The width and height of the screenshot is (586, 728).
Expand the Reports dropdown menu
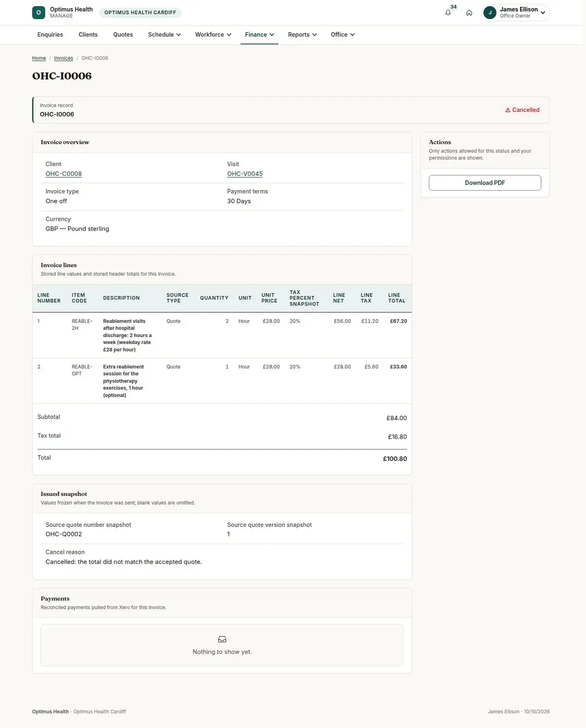point(302,35)
